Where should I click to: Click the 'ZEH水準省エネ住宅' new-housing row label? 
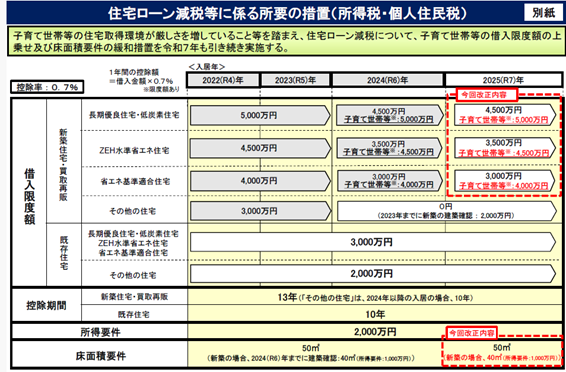134,150
